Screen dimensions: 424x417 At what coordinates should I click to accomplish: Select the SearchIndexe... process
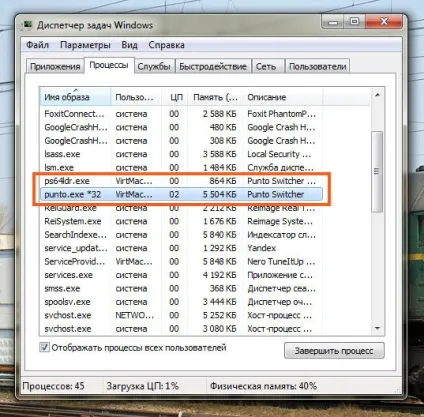pos(181,235)
